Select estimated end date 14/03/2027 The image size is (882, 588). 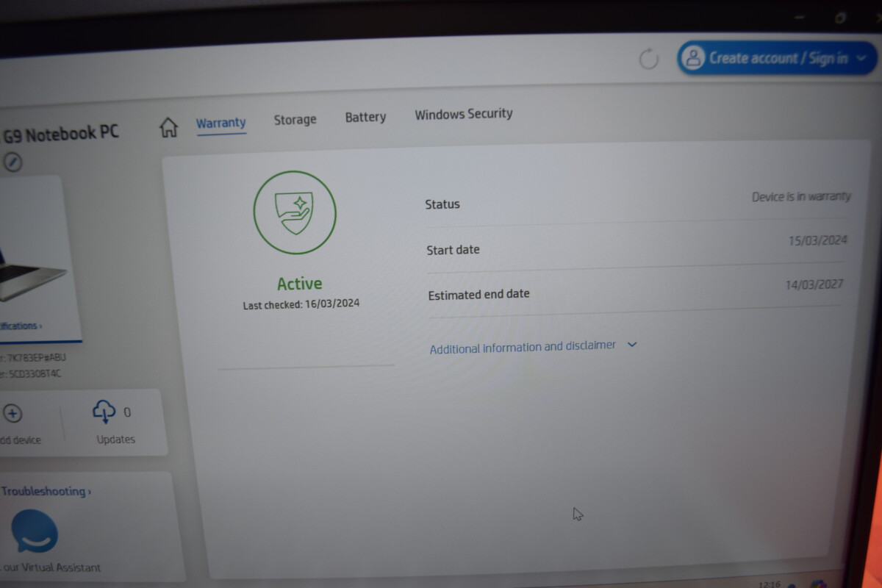[814, 284]
